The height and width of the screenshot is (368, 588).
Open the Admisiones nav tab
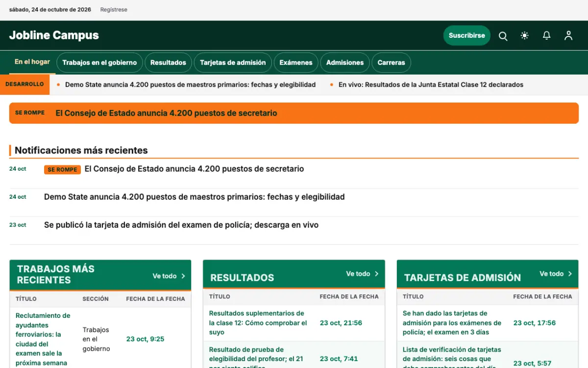[x=345, y=63]
